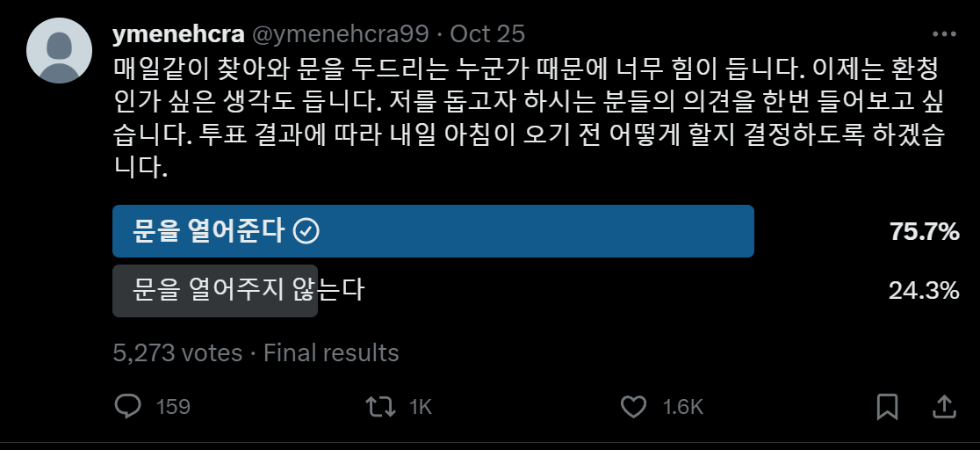Click the 1K reposts count

421,408
